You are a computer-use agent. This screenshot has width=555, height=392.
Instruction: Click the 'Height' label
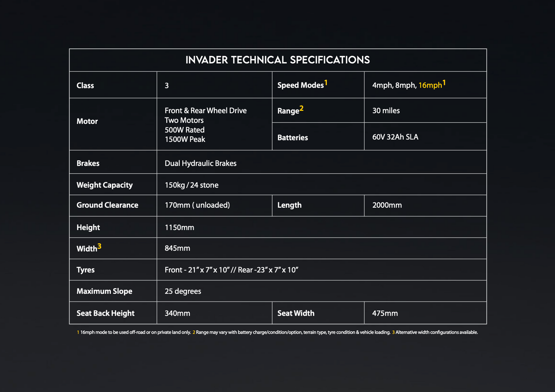[x=88, y=227]
